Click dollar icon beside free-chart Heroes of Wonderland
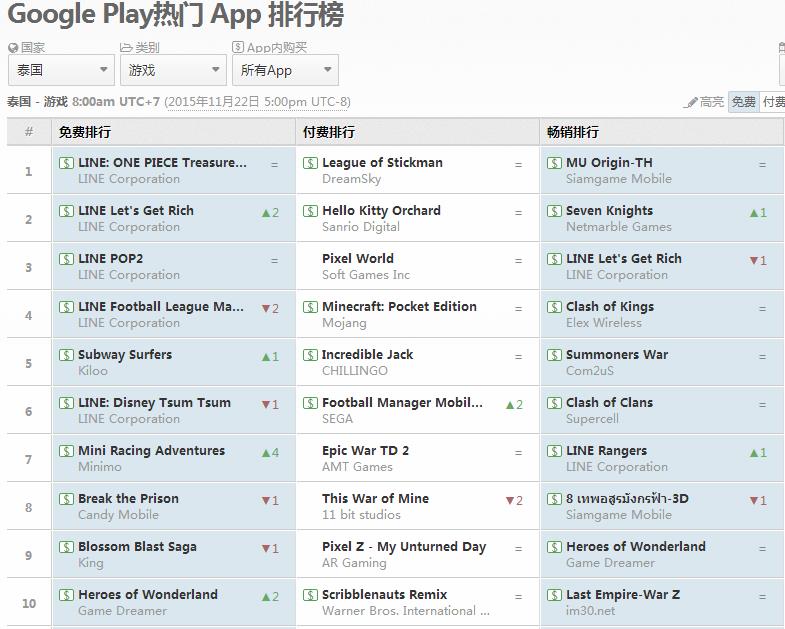This screenshot has width=785, height=629. [x=66, y=595]
